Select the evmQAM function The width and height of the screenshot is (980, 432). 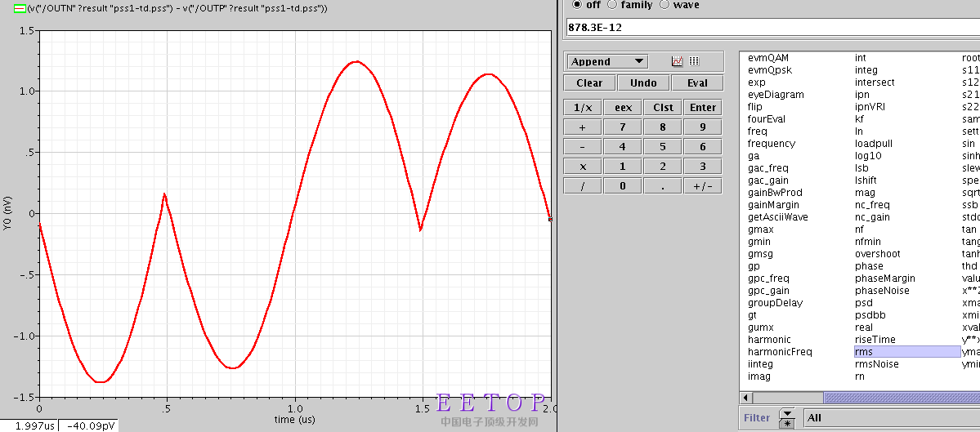768,58
